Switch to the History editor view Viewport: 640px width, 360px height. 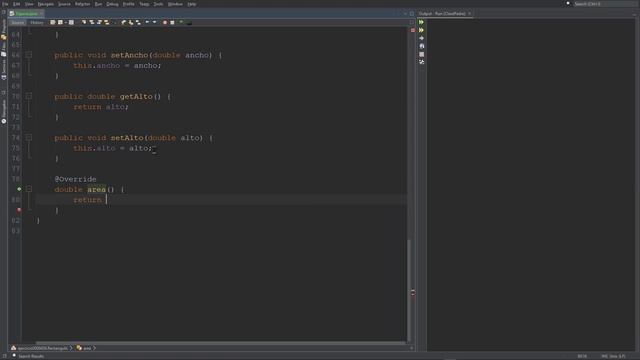(x=37, y=22)
